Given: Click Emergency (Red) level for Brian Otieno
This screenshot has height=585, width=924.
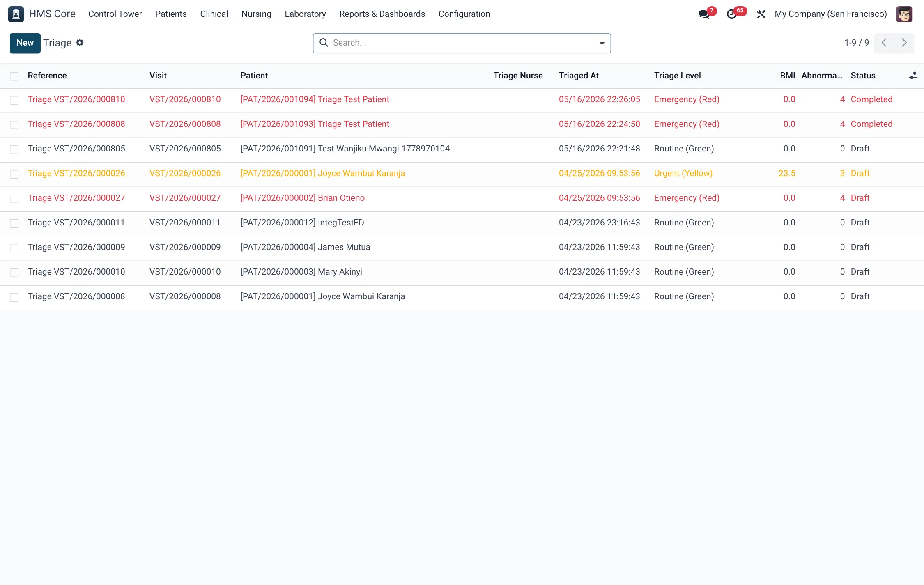Looking at the screenshot, I should click(x=687, y=198).
